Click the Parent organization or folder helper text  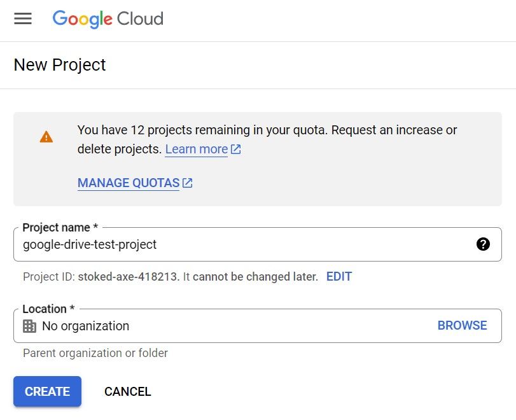[x=94, y=353]
